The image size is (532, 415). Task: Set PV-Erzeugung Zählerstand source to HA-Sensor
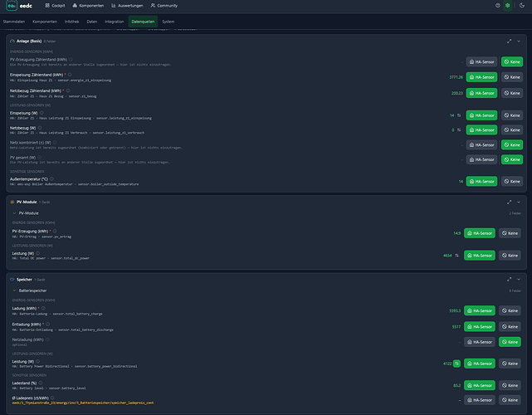pos(481,61)
